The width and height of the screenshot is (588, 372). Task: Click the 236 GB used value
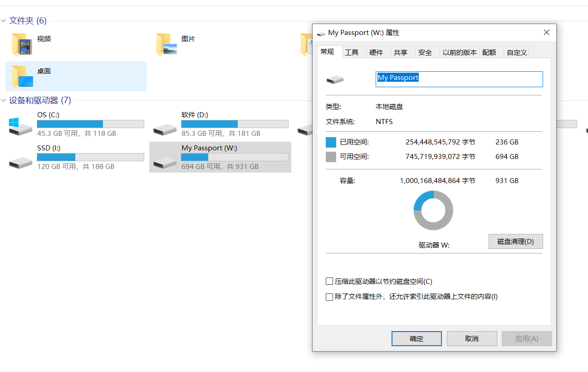507,142
